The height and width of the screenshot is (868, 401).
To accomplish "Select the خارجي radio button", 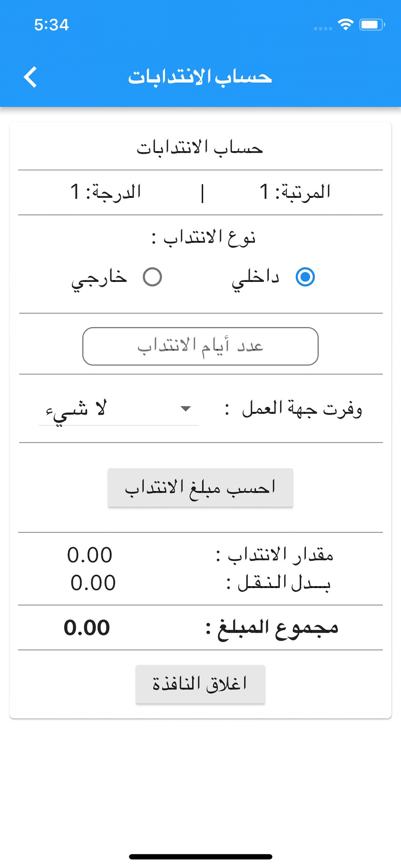I will coord(152,277).
